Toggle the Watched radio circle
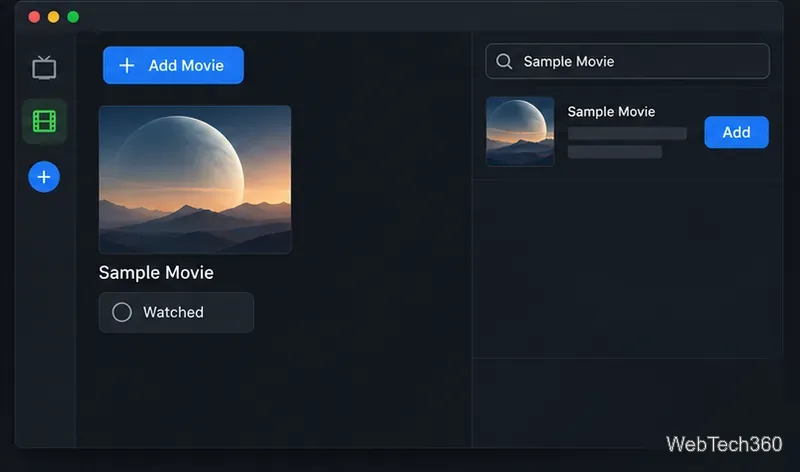 coord(122,312)
